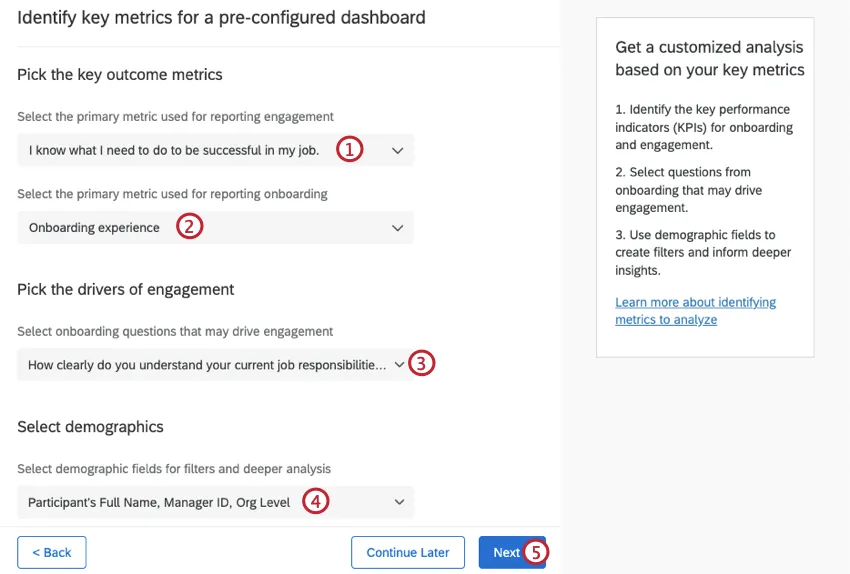Click the chevron arrow on the Onboarding experience dropdown
Viewport: 850px width, 574px height.
pos(398,228)
